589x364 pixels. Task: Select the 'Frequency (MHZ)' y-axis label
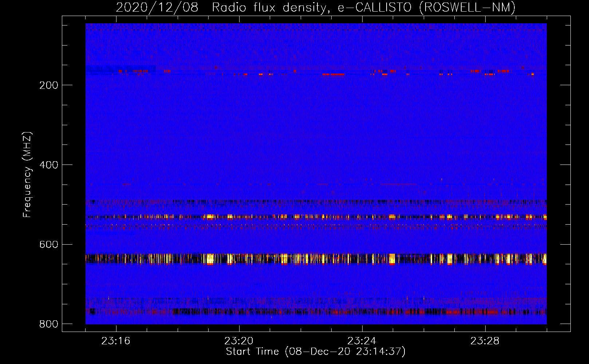pyautogui.click(x=27, y=175)
